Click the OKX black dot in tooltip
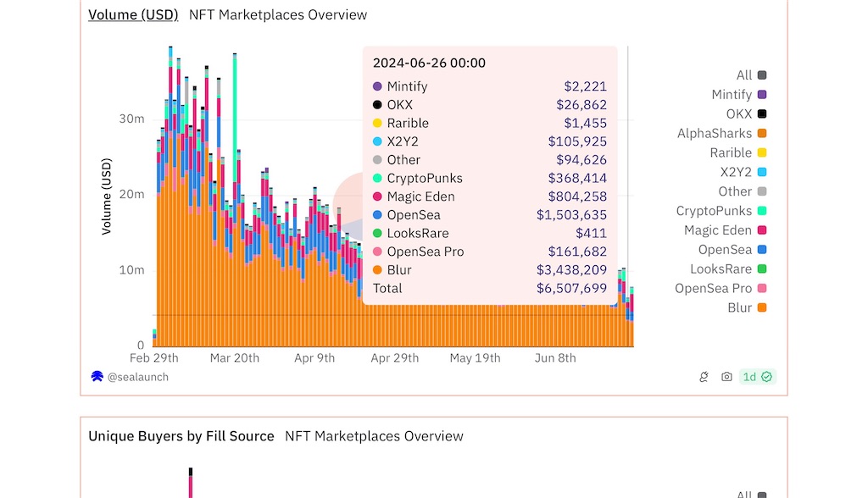The width and height of the screenshot is (868, 498). [x=377, y=104]
